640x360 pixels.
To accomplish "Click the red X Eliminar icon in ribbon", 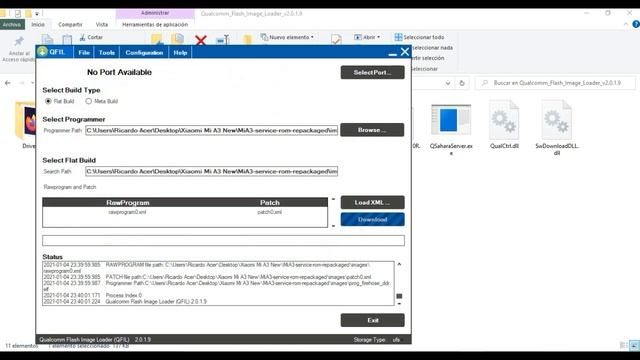I will click(x=200, y=40).
